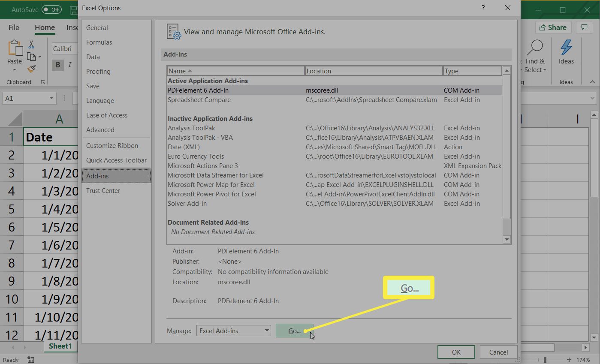The height and width of the screenshot is (364, 600).
Task: Open Save options category
Action: click(x=116, y=86)
